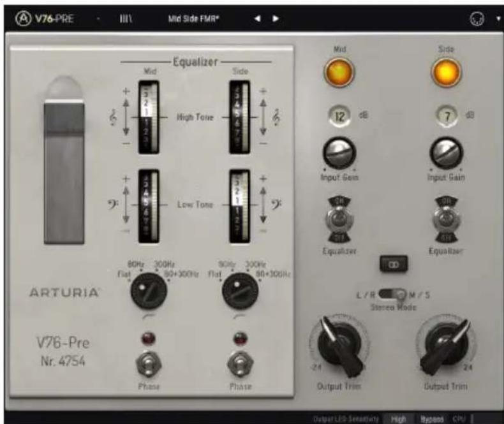Click the Mid Output Trim knob
504x424 pixels.
pyautogui.click(x=340, y=346)
